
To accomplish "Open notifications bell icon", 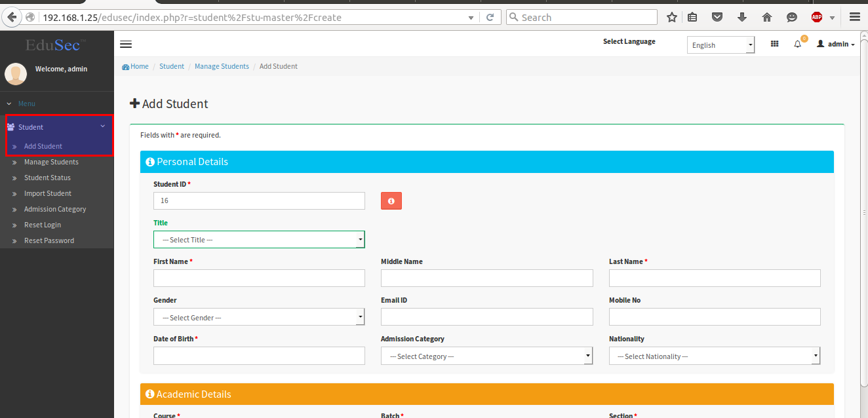I will pos(798,44).
